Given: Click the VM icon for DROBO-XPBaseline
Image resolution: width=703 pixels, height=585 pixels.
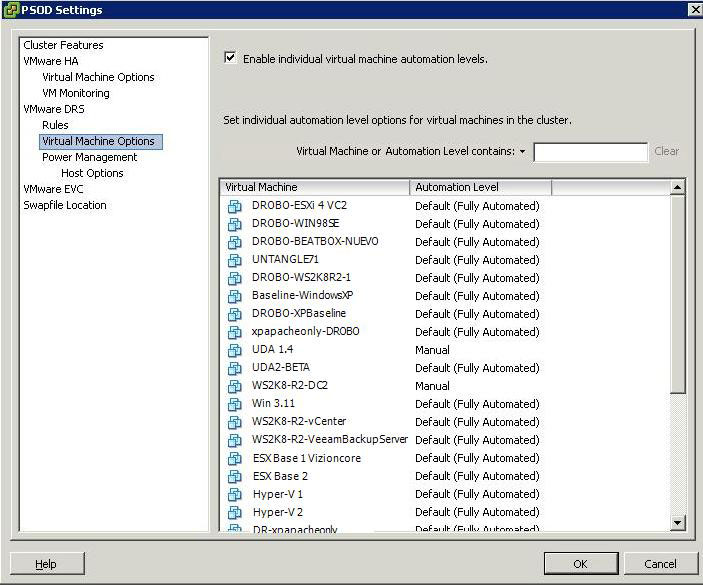Looking at the screenshot, I should pos(234,314).
